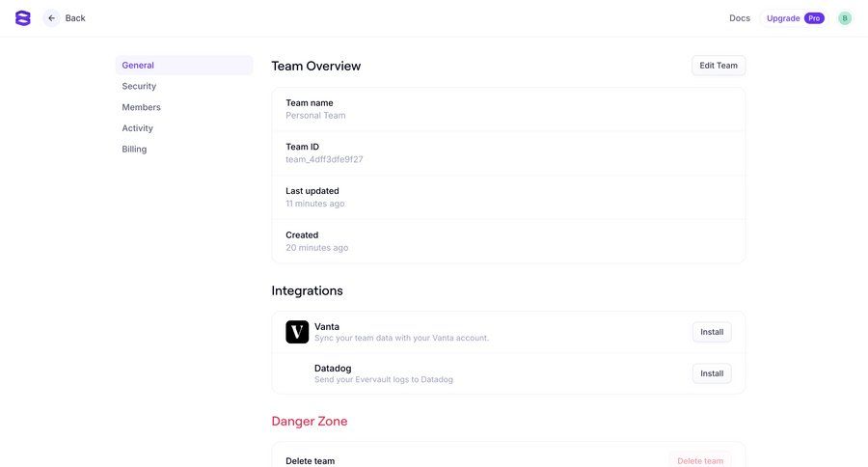The image size is (868, 467).
Task: Switch to the Security section
Action: (139, 86)
